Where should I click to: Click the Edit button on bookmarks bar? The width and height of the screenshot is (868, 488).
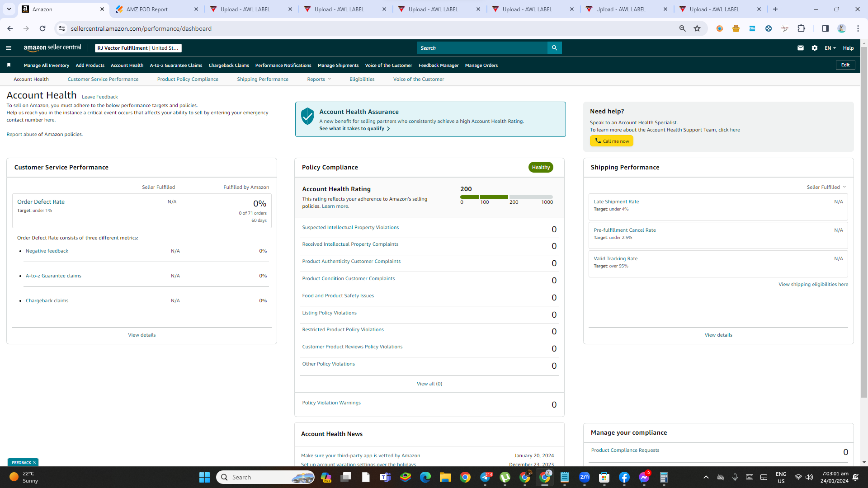[x=845, y=65]
